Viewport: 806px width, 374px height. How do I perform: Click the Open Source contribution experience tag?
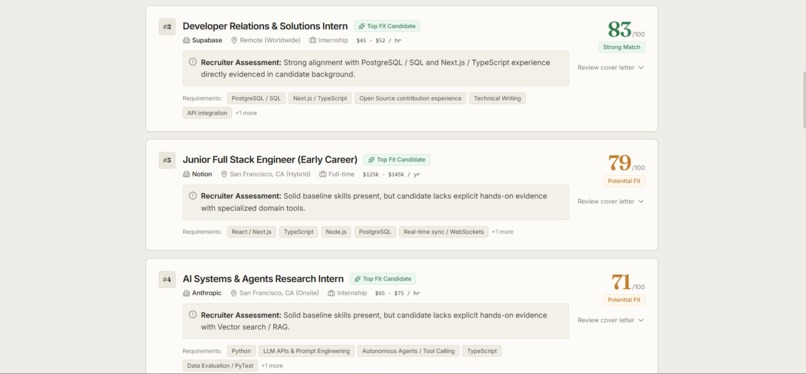tap(410, 98)
